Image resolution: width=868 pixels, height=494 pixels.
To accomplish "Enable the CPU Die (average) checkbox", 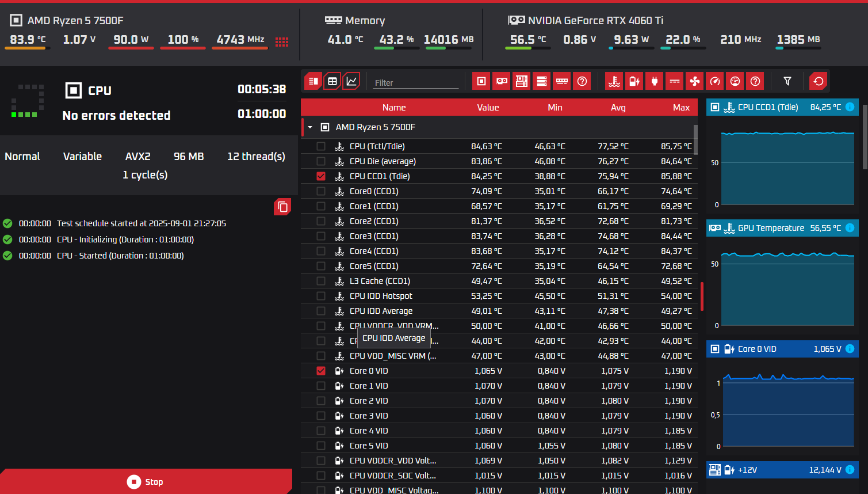I will [x=321, y=161].
